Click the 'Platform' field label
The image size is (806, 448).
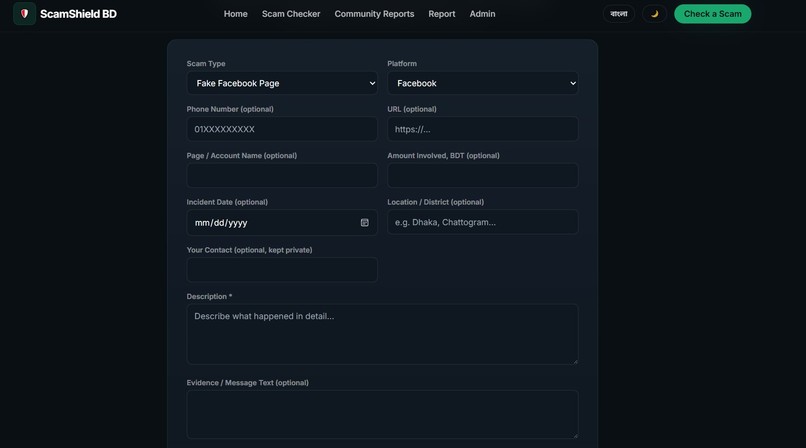tap(402, 64)
